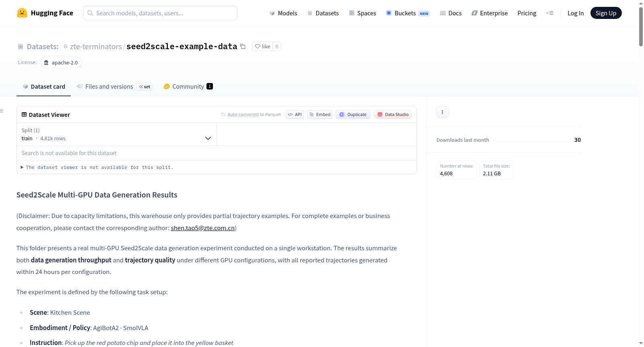
Task: Click the Total file size 2.11 GB stat
Action: coord(496,170)
